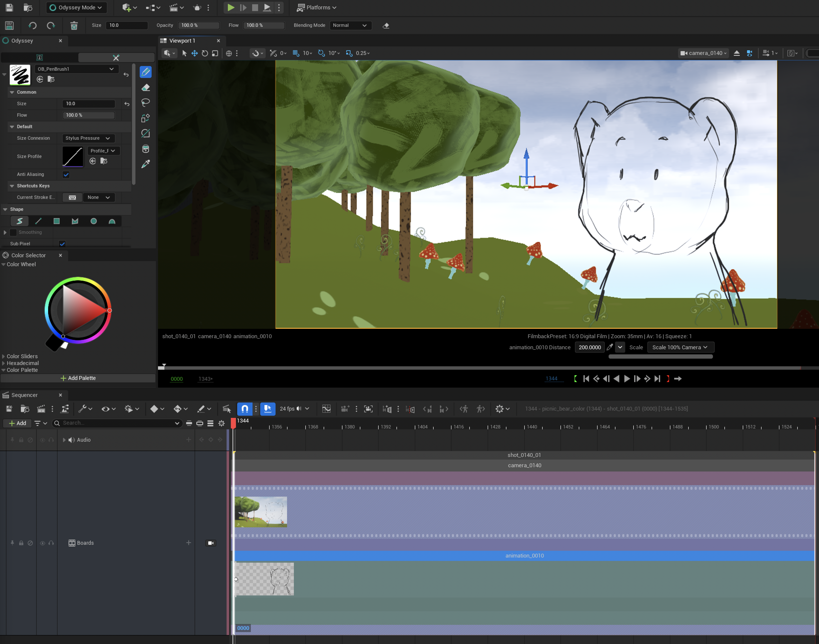Click the red hue handle on color wheel
Viewport: 819px width, 644px height.
point(110,311)
